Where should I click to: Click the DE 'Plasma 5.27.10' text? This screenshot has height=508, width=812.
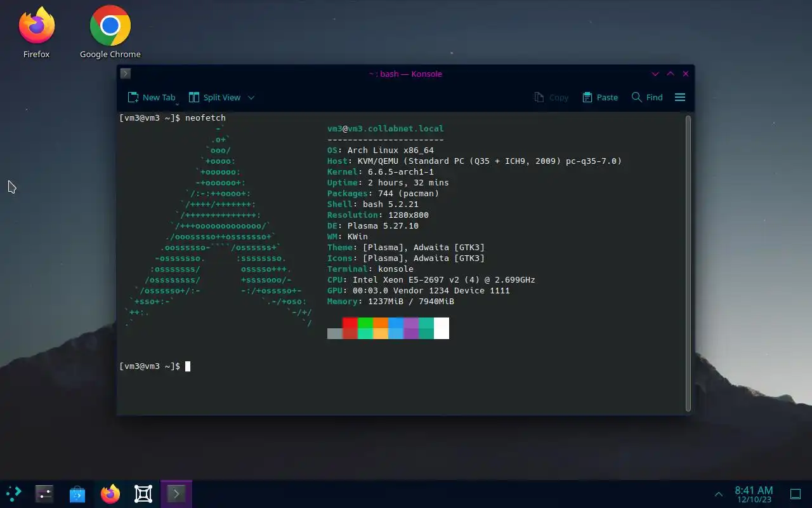pos(383,226)
